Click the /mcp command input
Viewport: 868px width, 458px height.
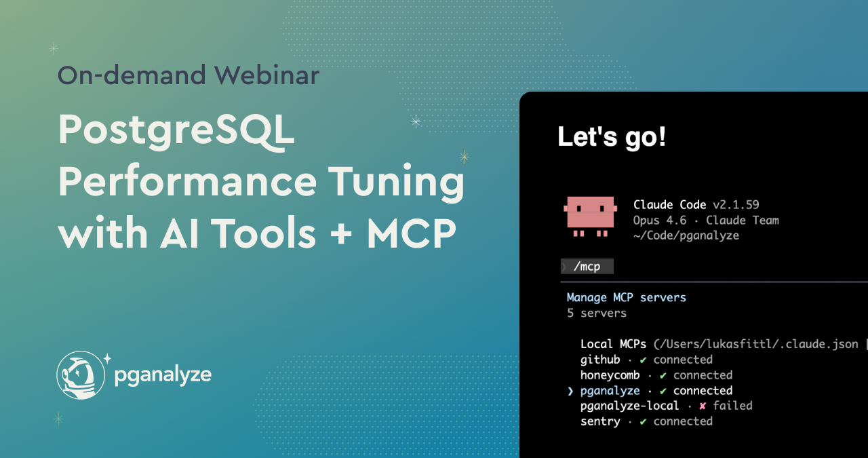587,267
